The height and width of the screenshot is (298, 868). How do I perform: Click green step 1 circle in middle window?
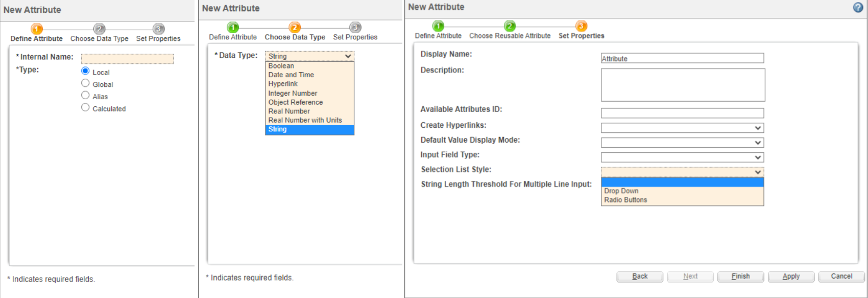tap(233, 28)
